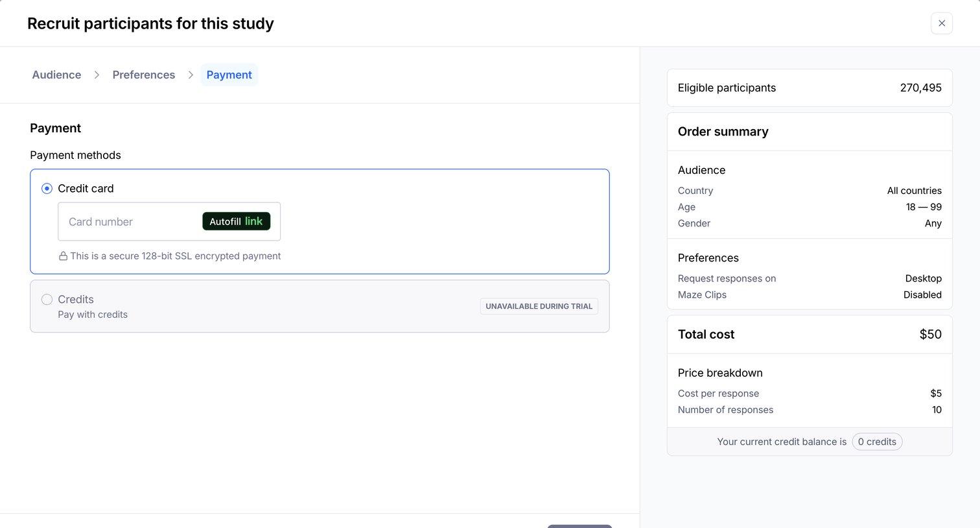Focus the Card number field
Screen dimensions: 980x528
pos(169,221)
